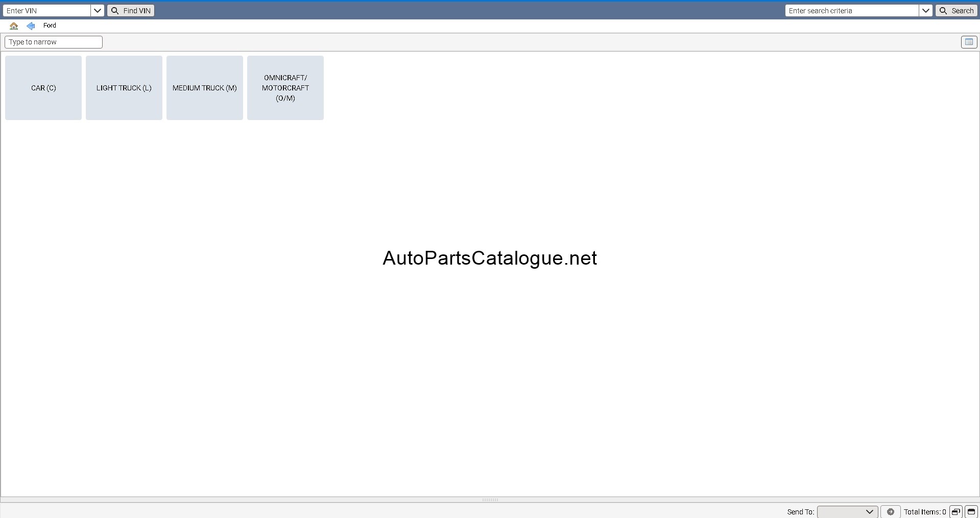Open the VIN history dropdown arrow
The width and height of the screenshot is (980, 518).
[x=98, y=10]
